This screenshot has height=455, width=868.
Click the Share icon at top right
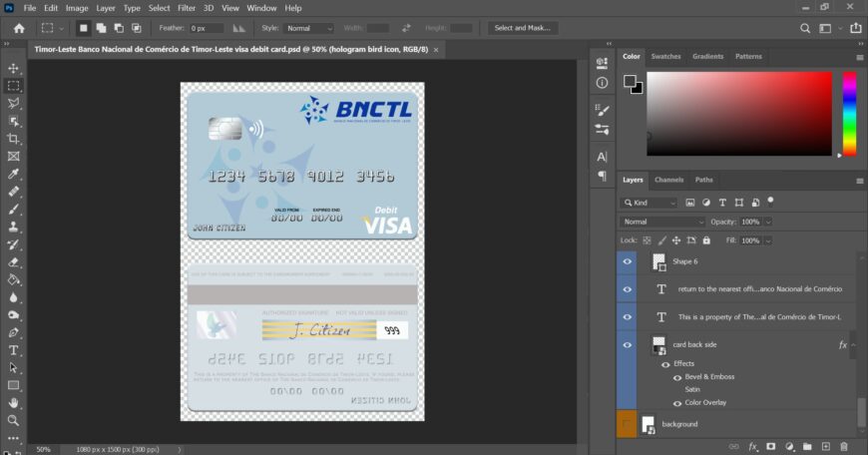click(x=856, y=28)
